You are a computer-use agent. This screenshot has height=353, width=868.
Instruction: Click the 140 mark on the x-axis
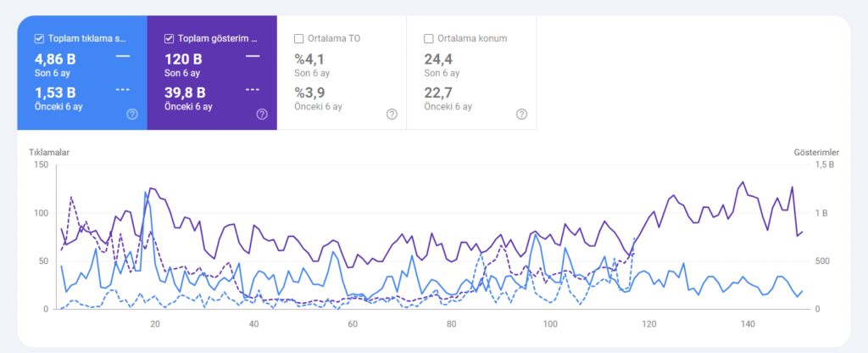[748, 324]
